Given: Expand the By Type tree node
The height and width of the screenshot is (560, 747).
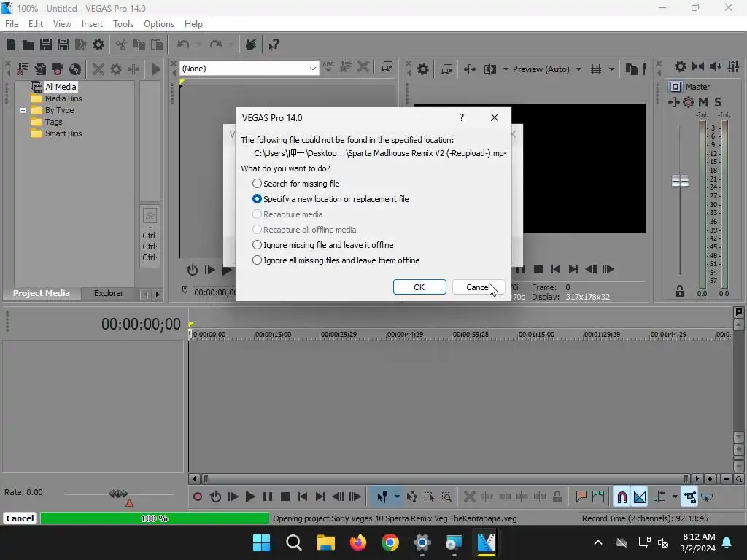Looking at the screenshot, I should tap(23, 111).
